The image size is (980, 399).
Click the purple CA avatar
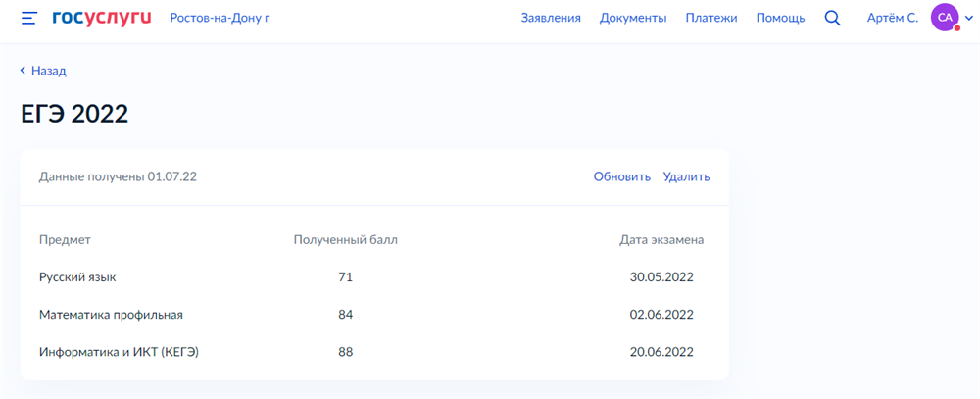click(945, 18)
